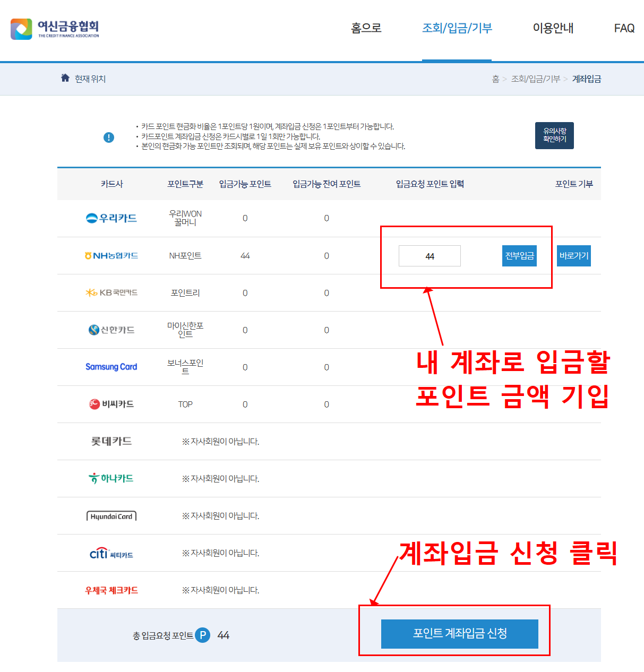Click the 유의사항 확인하기 button
The width and height of the screenshot is (644, 672).
pos(554,135)
